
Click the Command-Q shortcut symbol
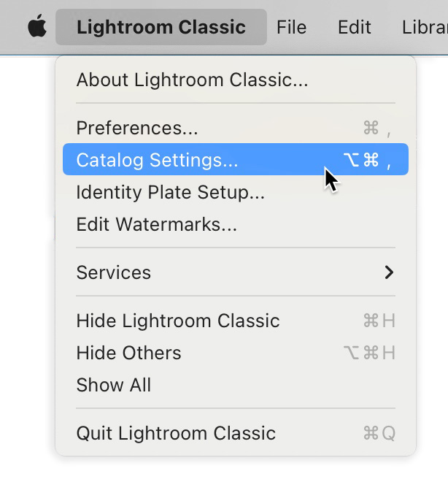[x=379, y=433]
